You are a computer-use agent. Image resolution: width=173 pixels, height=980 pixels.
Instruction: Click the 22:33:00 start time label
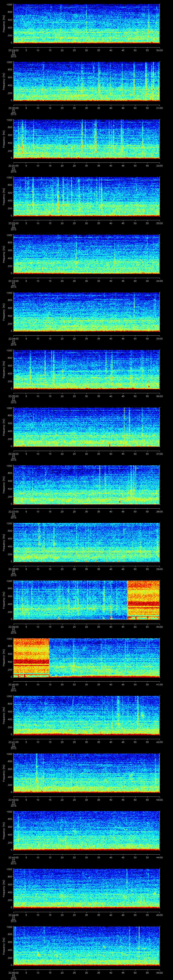13,281
